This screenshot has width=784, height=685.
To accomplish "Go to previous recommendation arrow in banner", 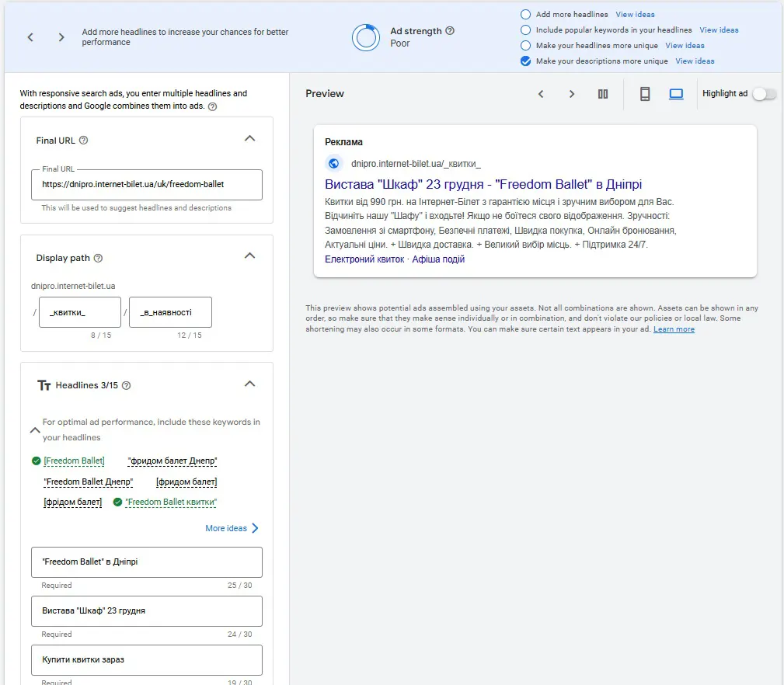I will click(30, 37).
